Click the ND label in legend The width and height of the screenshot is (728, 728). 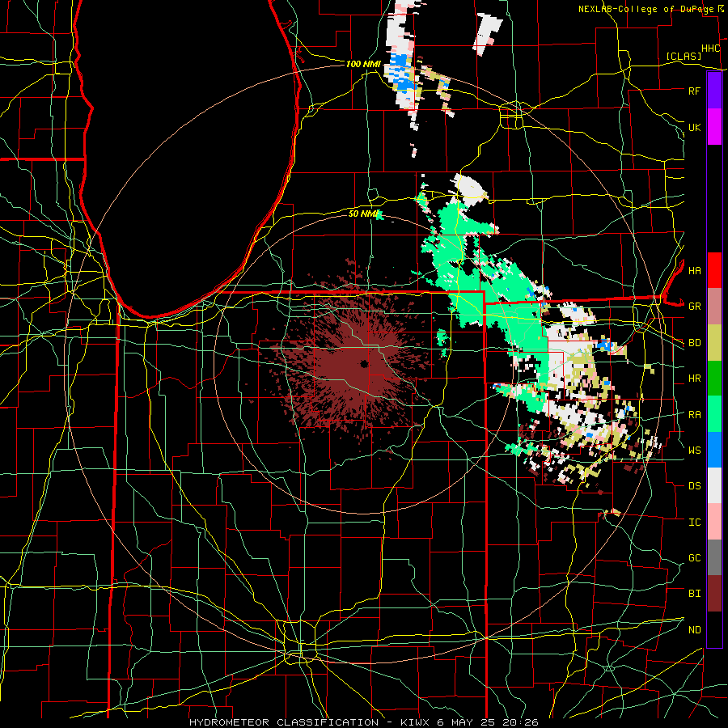click(x=694, y=630)
